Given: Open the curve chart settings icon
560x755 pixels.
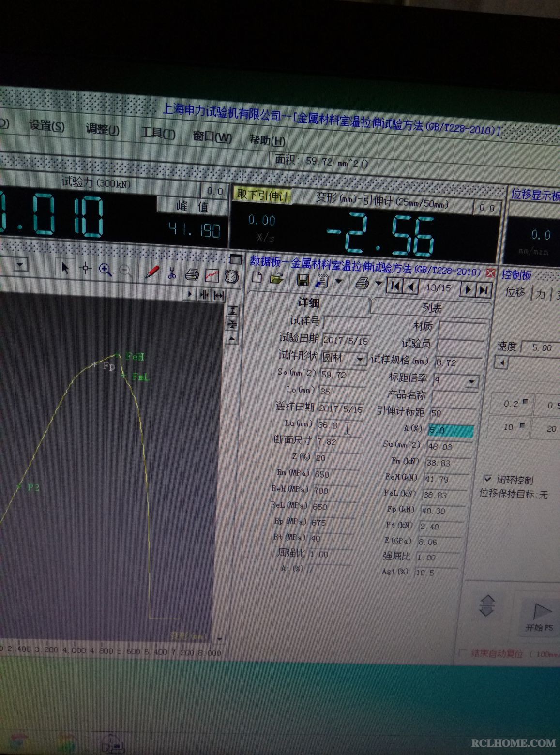Looking at the screenshot, I should click(x=212, y=276).
